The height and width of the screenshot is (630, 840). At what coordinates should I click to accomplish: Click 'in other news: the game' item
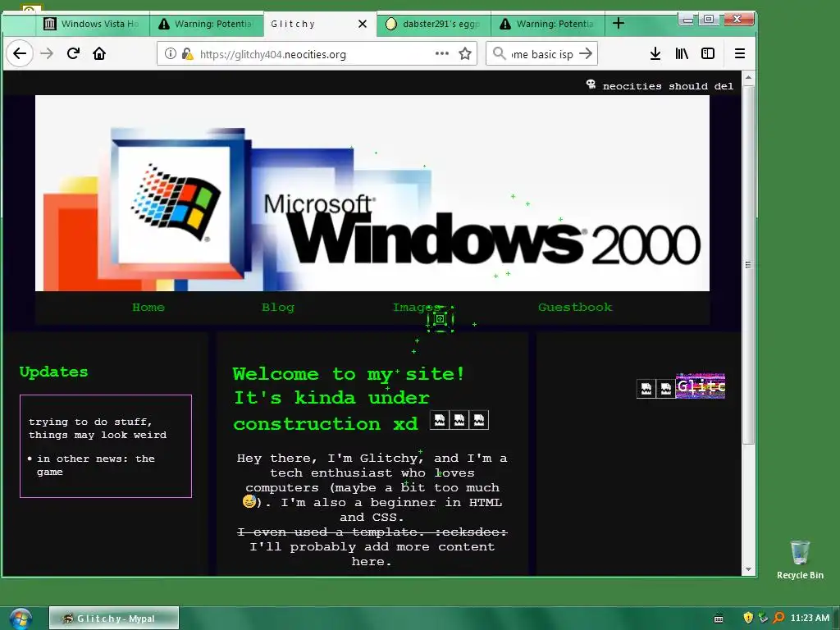[95, 465]
